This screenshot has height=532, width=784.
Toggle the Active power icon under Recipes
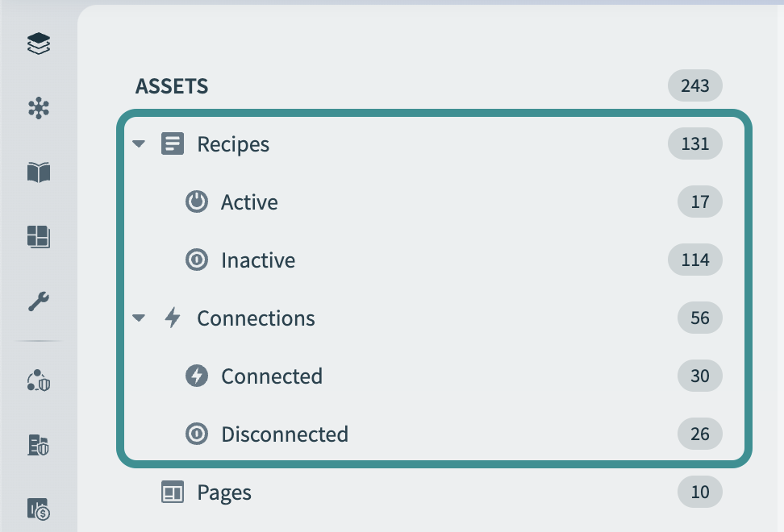198,202
